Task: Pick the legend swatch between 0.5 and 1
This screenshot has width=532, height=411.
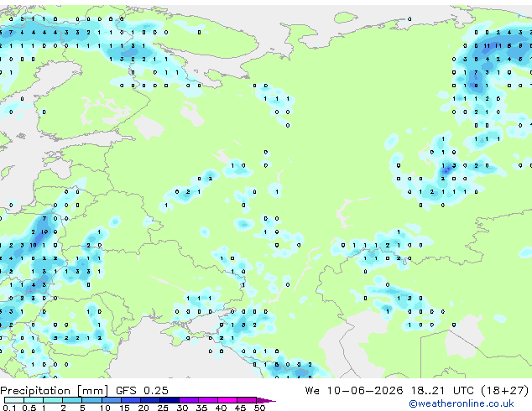Action: tap(34, 400)
